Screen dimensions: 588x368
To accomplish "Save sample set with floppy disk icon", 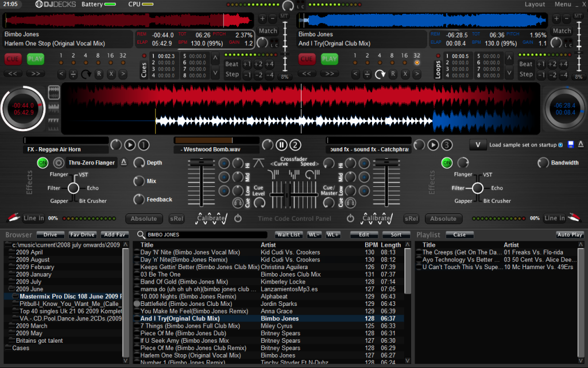I will 571,144.
